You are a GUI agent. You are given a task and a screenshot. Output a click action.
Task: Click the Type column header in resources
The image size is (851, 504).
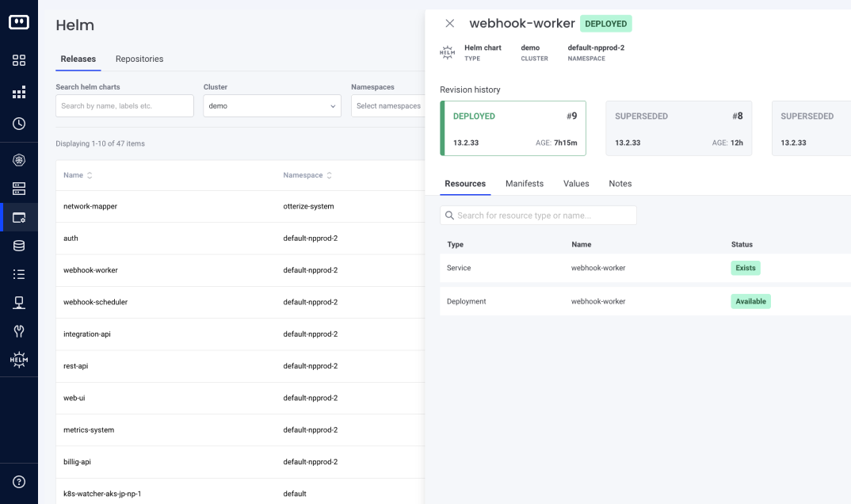pyautogui.click(x=455, y=245)
